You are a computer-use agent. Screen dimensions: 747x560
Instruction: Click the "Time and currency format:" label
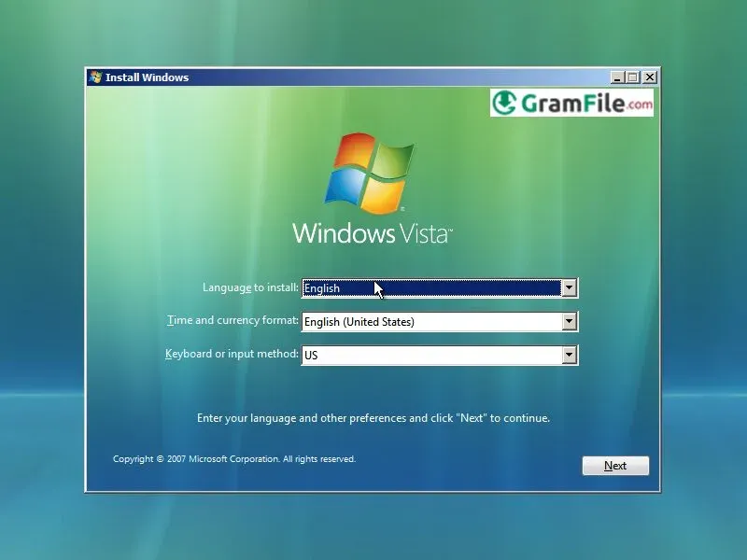coord(233,320)
